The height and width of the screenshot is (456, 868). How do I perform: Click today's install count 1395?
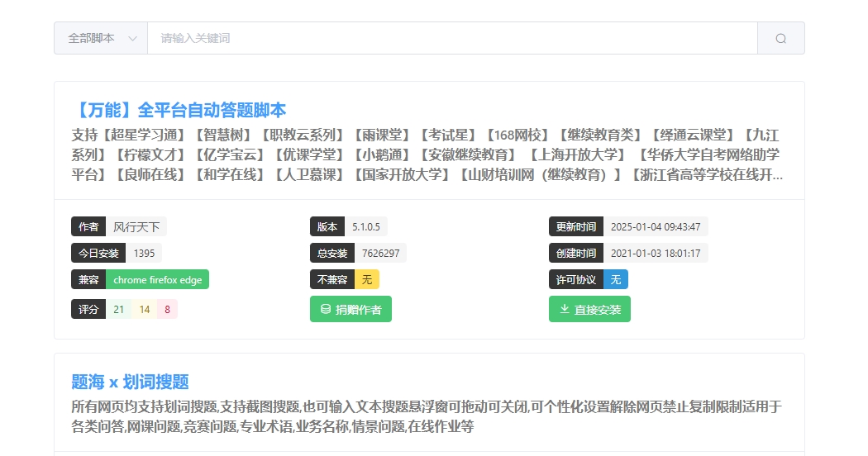[x=144, y=254]
